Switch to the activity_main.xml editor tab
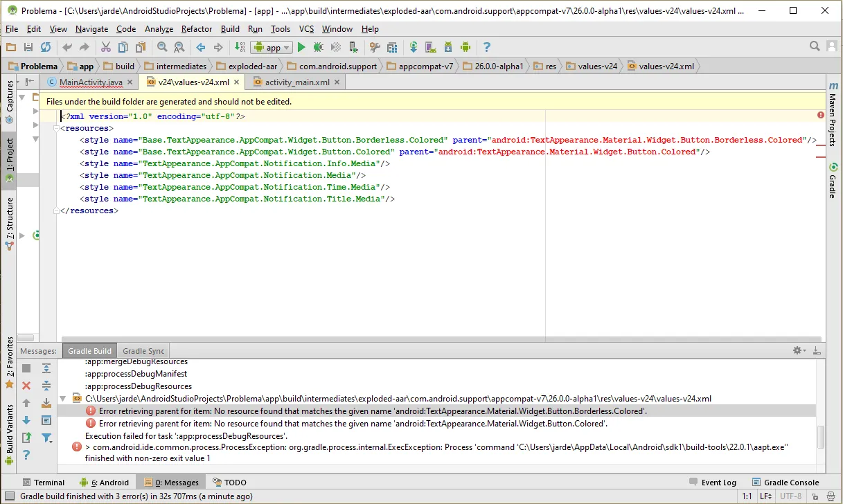This screenshot has height=504, width=843. point(297,82)
